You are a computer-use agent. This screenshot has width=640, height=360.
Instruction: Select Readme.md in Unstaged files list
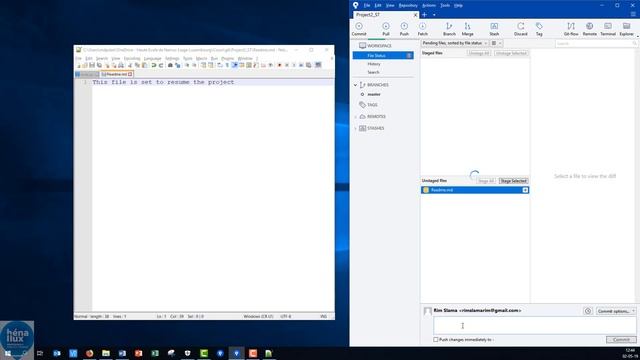point(475,190)
